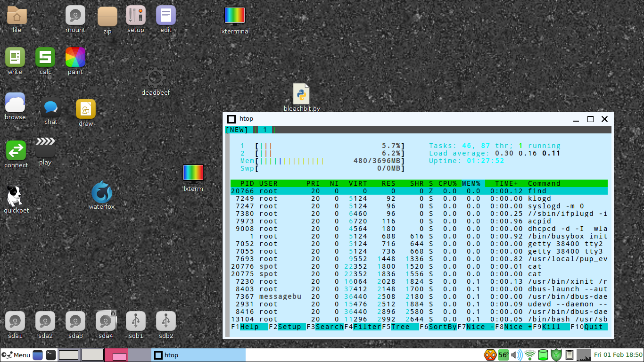Click the CPU load graph in tray
Image resolution: width=644 pixels, height=362 pixels.
[584, 355]
